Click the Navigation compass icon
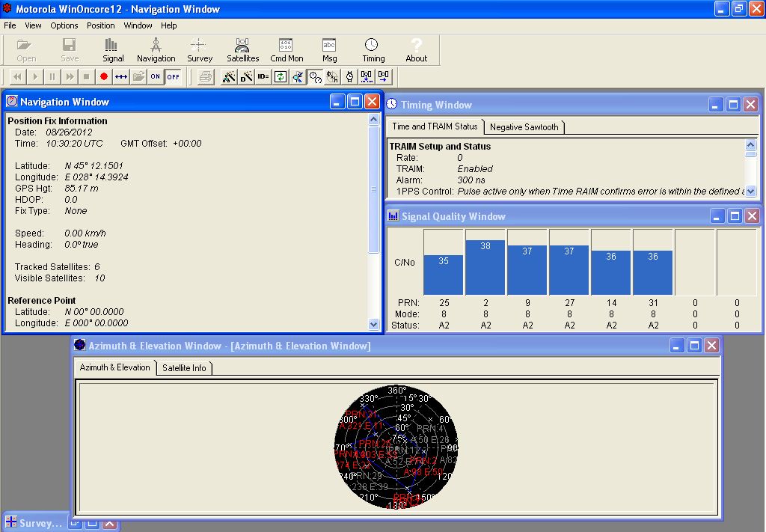 click(156, 45)
